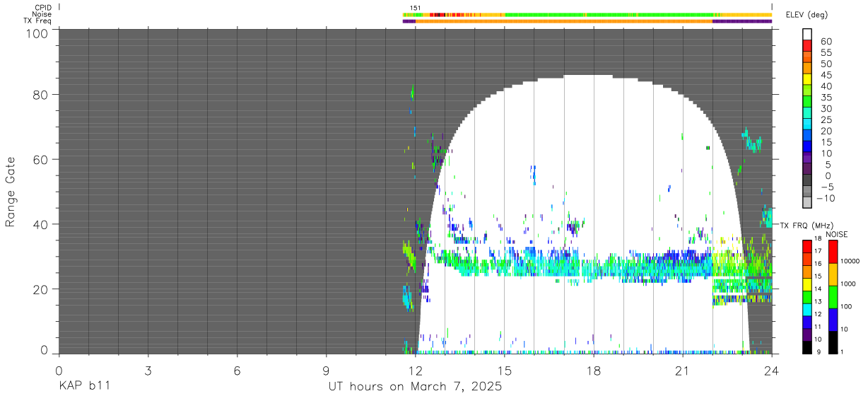Click the white top segment of ELEV color bar
Viewport: 868px width, 401px height.
pos(807,34)
